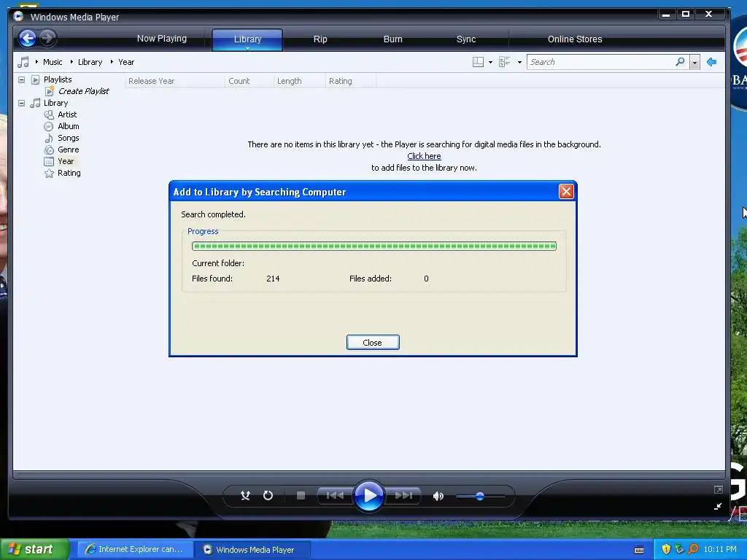Focus the Search input field
This screenshot has height=560, width=747.
(601, 62)
